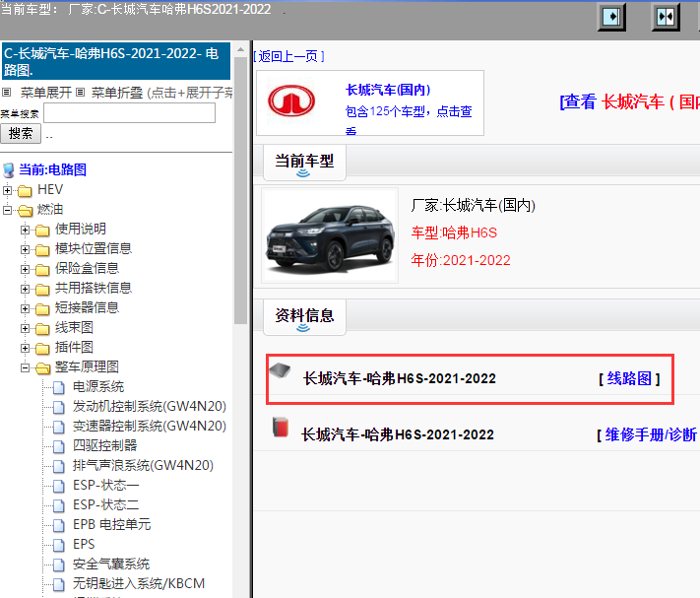
Task: Click the 返回上一页 link
Action: pyautogui.click(x=288, y=56)
